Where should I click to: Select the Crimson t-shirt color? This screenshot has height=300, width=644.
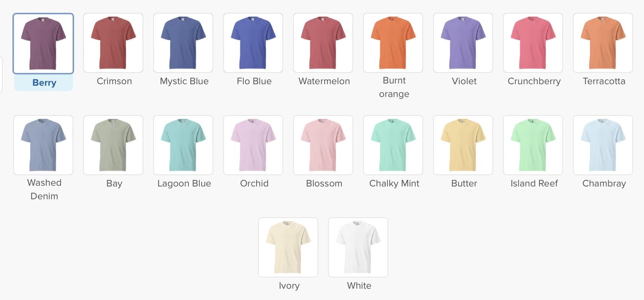(x=113, y=43)
